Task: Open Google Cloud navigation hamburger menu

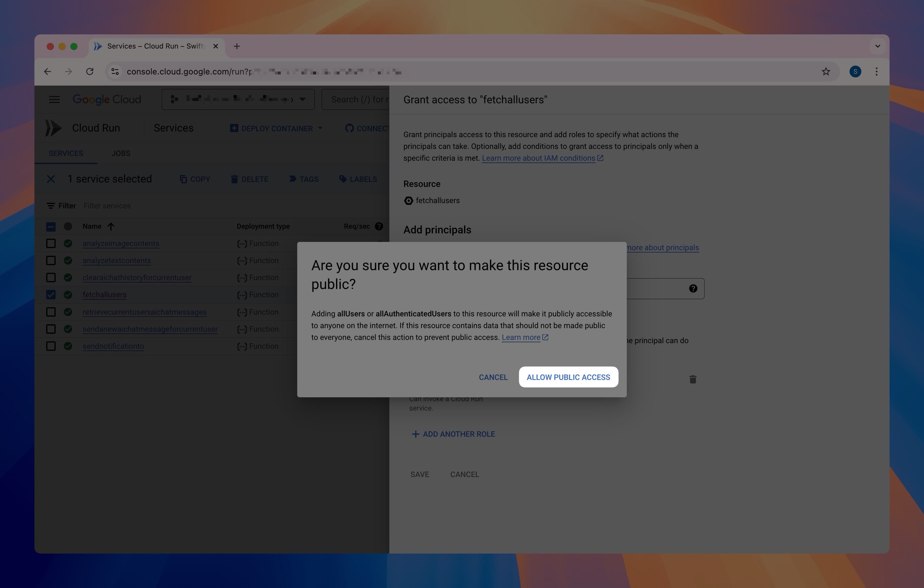Action: tap(54, 99)
